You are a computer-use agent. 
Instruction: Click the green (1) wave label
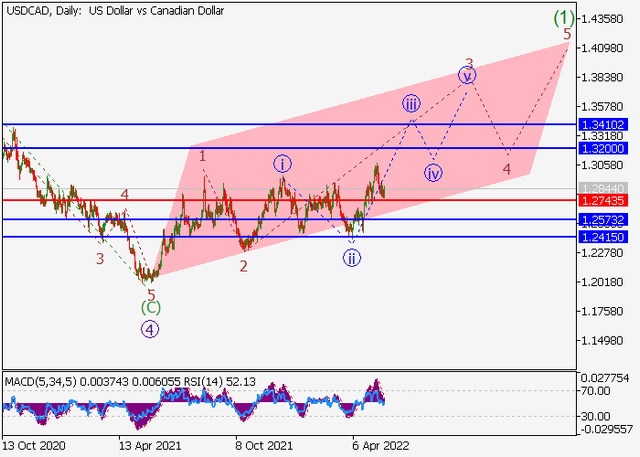[x=564, y=18]
